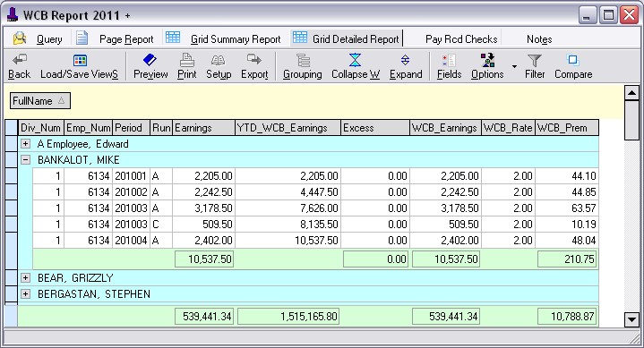Viewport: 644px width, 348px height.
Task: Launch Preview of the report
Action: [150, 66]
